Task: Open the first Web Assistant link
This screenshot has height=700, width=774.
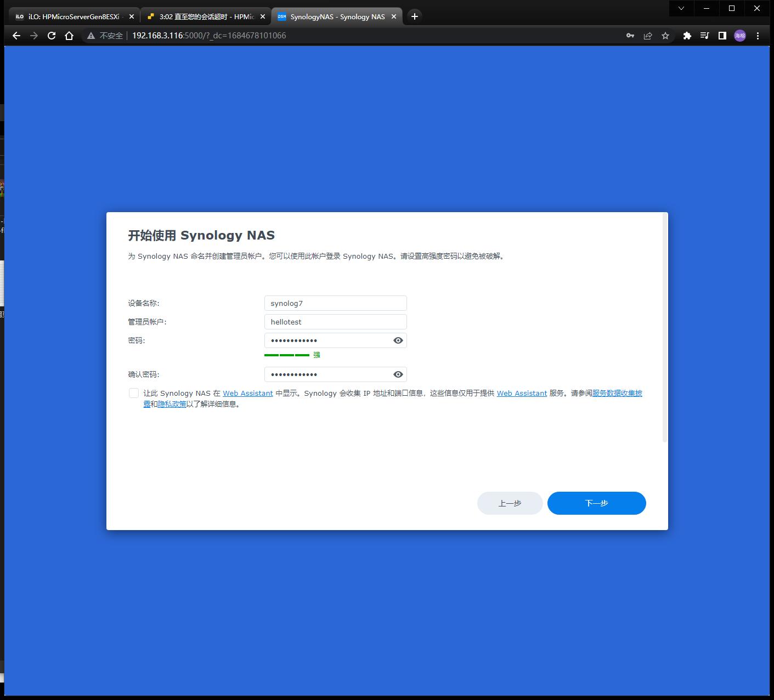Action: [248, 393]
